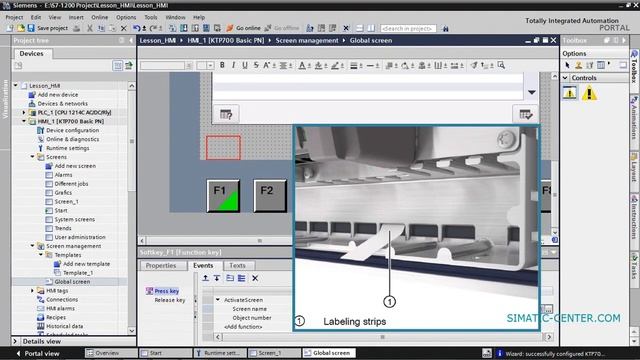
Task: Click the Add function entry
Action: click(243, 327)
